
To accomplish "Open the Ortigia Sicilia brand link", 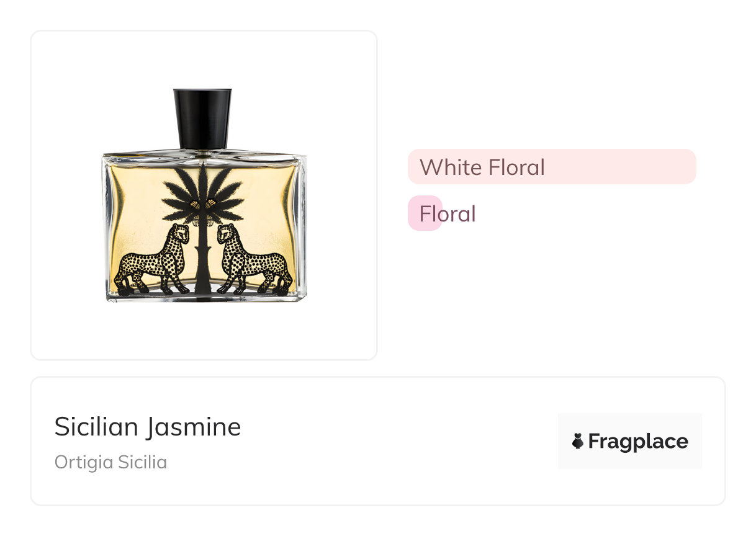I will 110,462.
